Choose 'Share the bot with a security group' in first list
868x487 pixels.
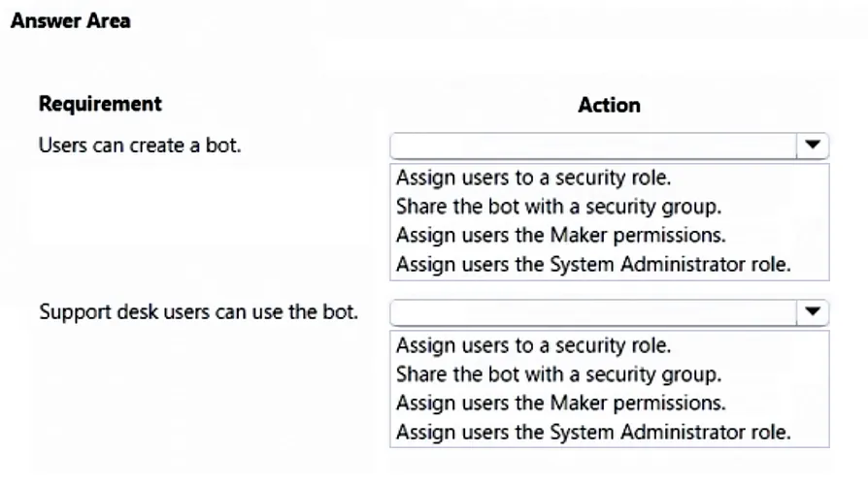click(x=558, y=207)
